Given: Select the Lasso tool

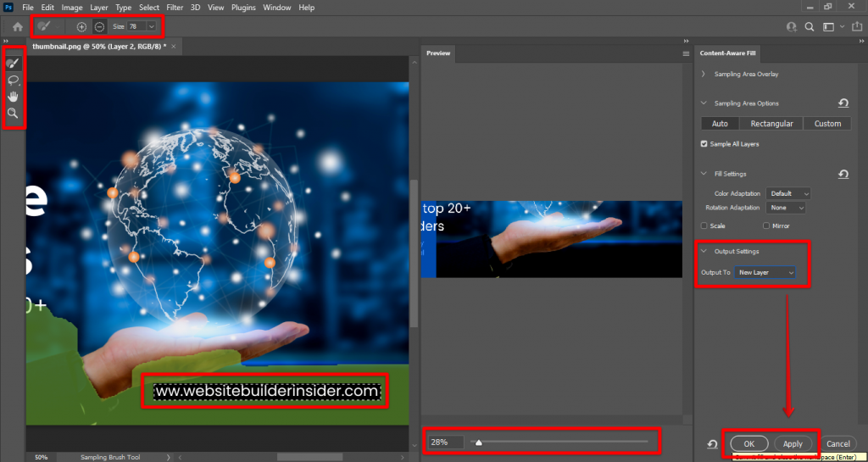Looking at the screenshot, I should click(x=14, y=80).
